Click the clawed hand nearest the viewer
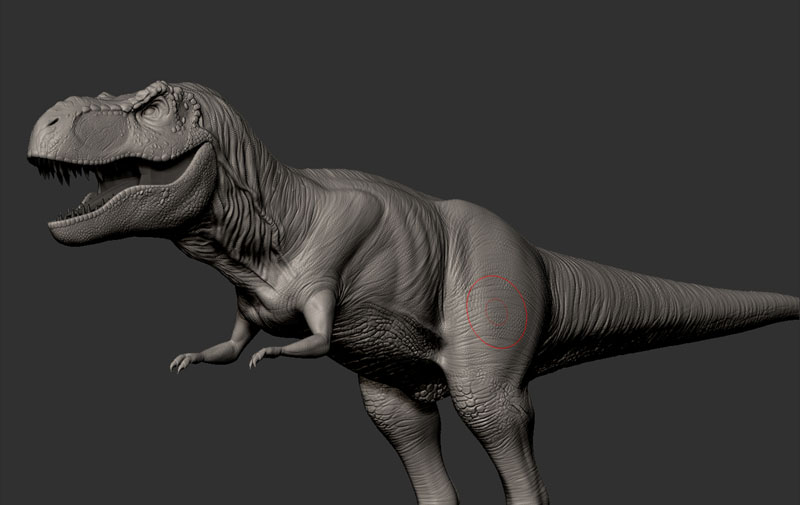 pos(262,357)
